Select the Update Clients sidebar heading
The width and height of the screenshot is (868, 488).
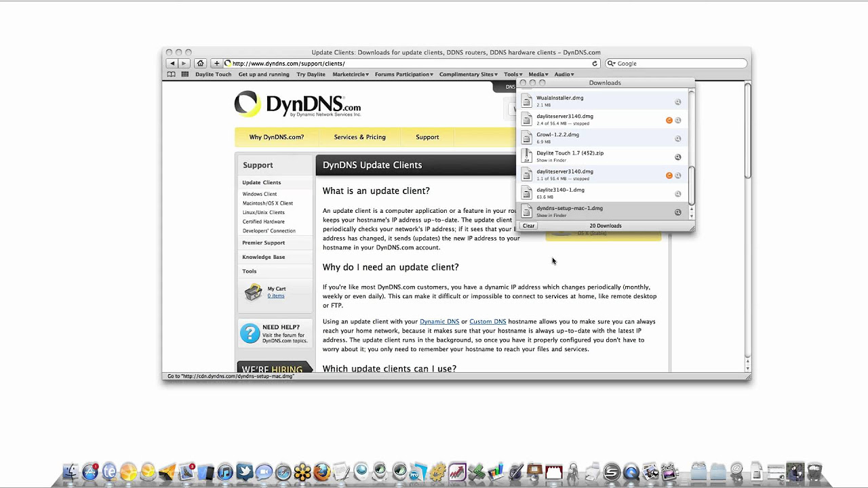click(x=262, y=182)
